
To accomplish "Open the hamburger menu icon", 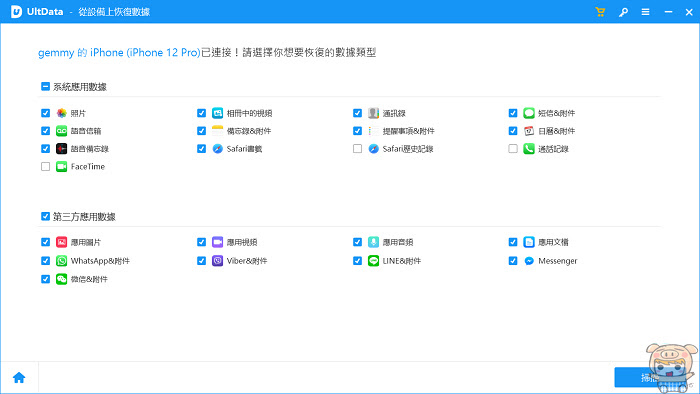I will pos(646,12).
